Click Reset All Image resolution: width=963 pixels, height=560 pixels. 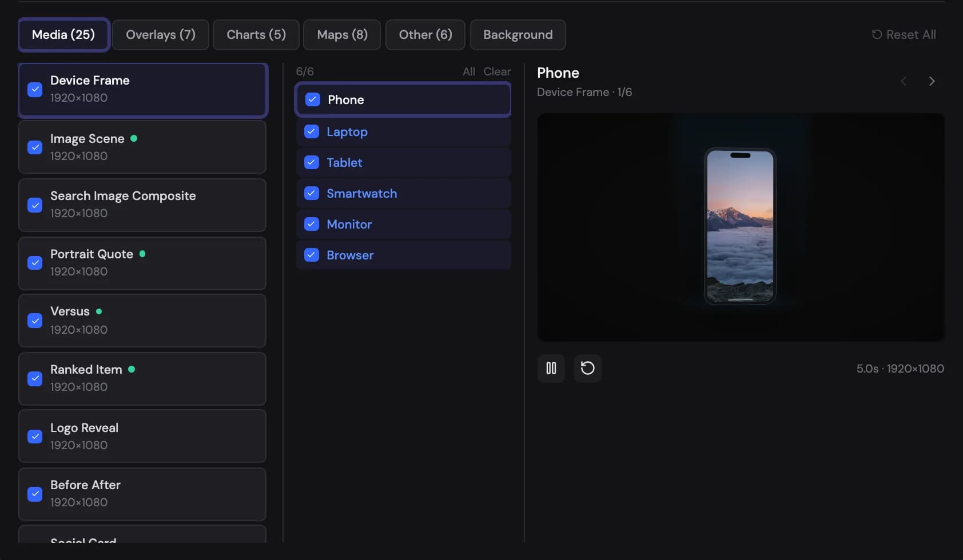coord(904,34)
